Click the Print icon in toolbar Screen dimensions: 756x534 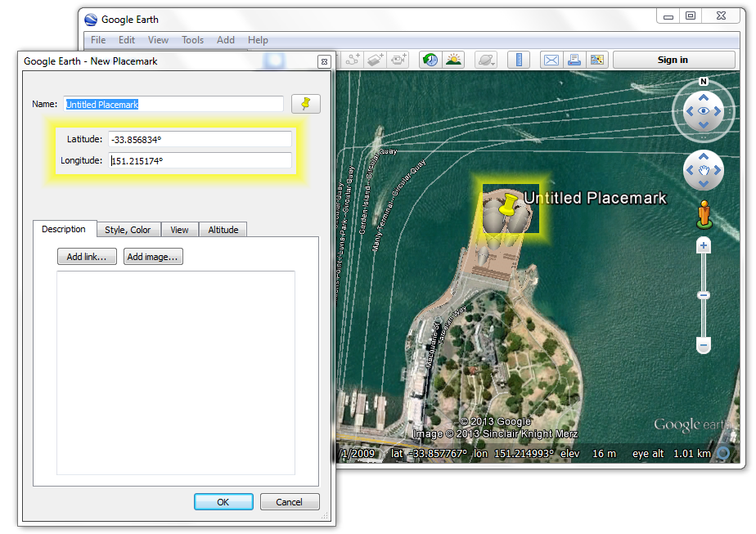574,60
